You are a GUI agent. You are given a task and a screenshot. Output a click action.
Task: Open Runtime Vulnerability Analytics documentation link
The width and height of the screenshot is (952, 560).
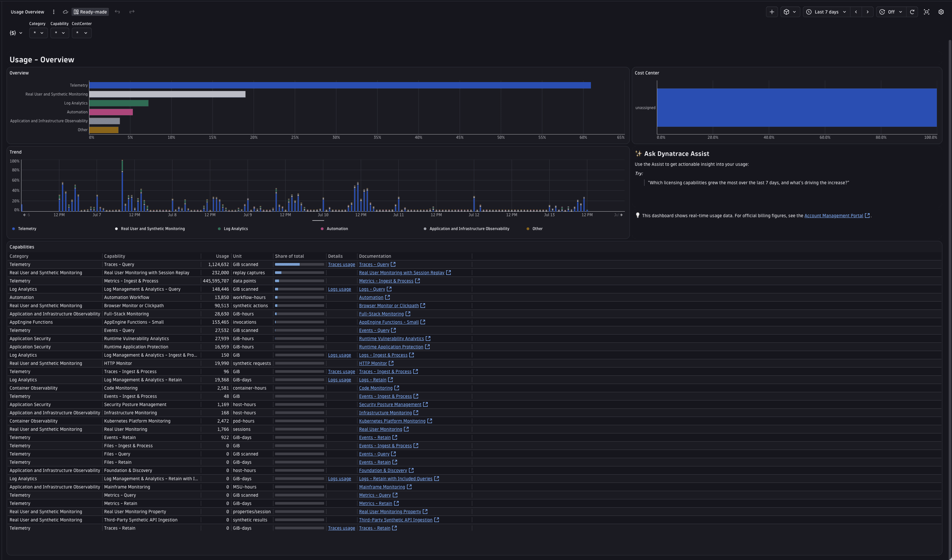tap(391, 339)
